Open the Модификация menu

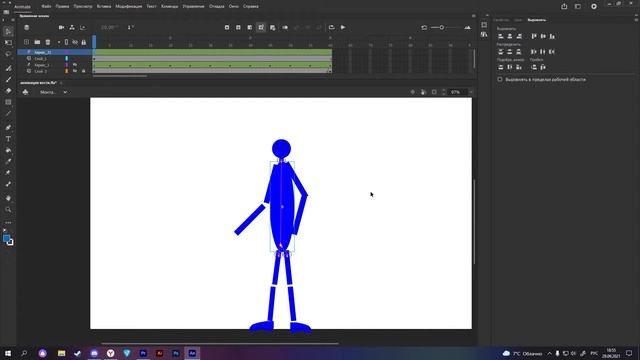tap(129, 7)
